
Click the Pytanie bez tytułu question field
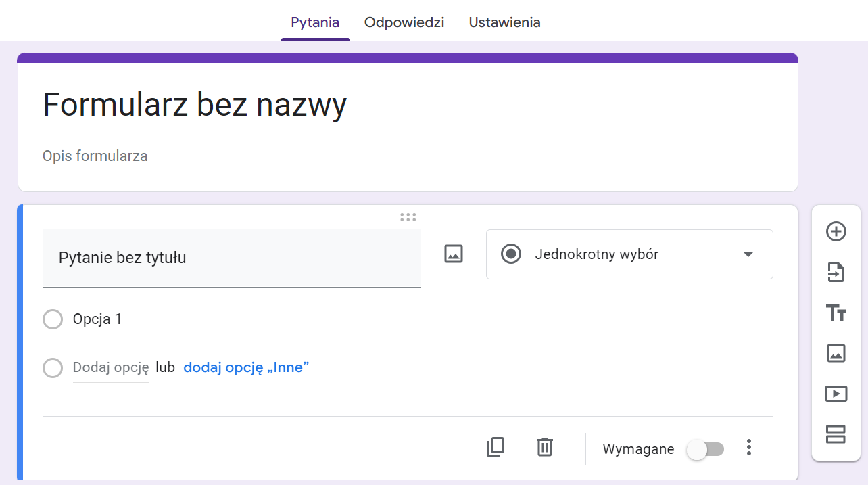click(232, 258)
